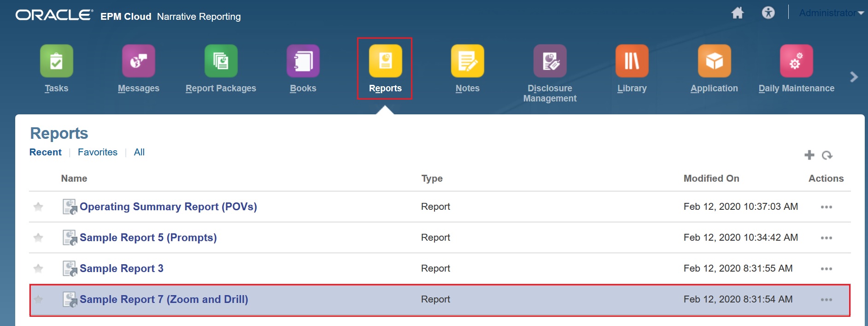The image size is (868, 326).
Task: Select date Feb 12, 2020 8:31:55 AM
Action: click(738, 268)
